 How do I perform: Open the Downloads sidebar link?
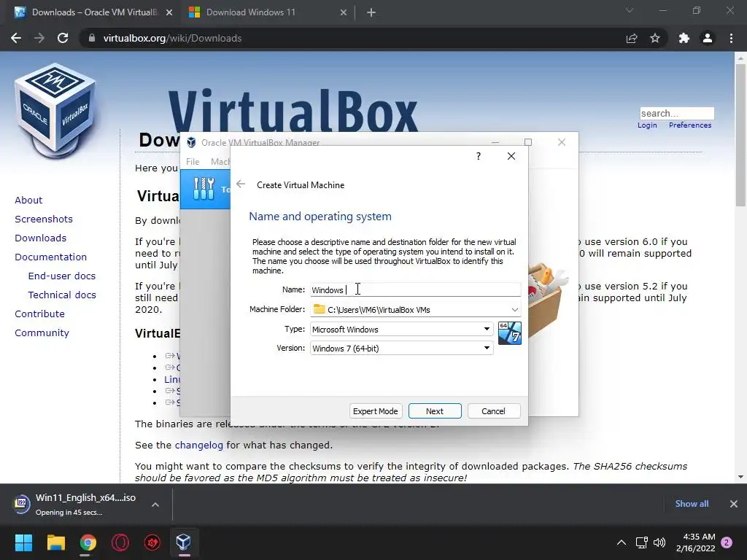(41, 238)
